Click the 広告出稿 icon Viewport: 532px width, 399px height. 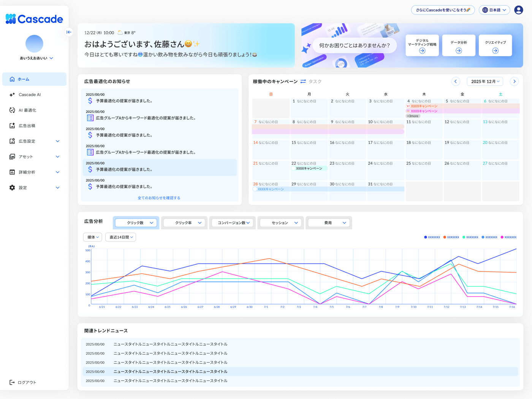[12, 126]
